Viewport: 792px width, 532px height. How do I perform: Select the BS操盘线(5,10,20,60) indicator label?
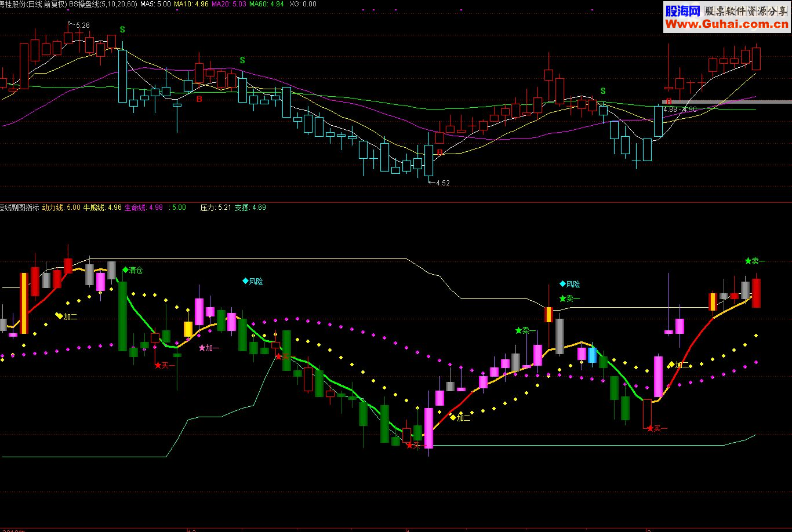click(103, 4)
